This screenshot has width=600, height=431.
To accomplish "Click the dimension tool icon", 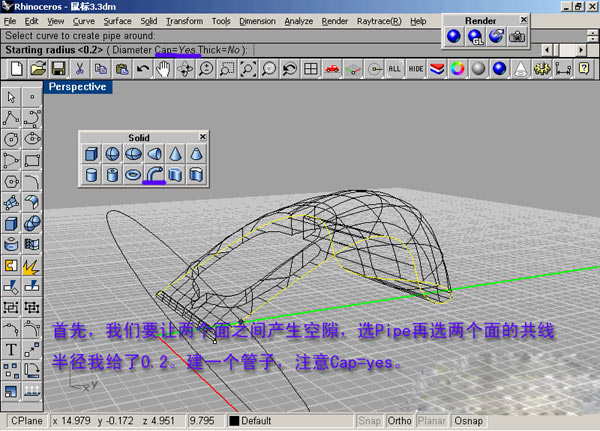I will 563,69.
